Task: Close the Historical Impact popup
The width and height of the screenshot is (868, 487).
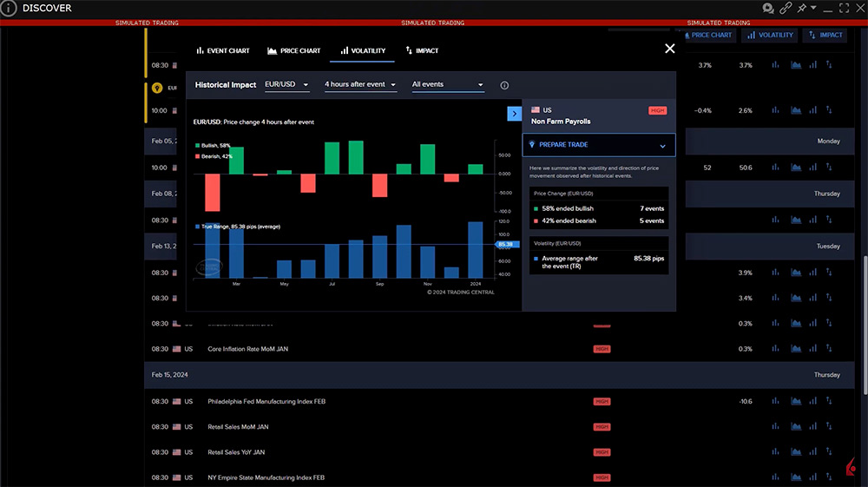Action: click(669, 49)
